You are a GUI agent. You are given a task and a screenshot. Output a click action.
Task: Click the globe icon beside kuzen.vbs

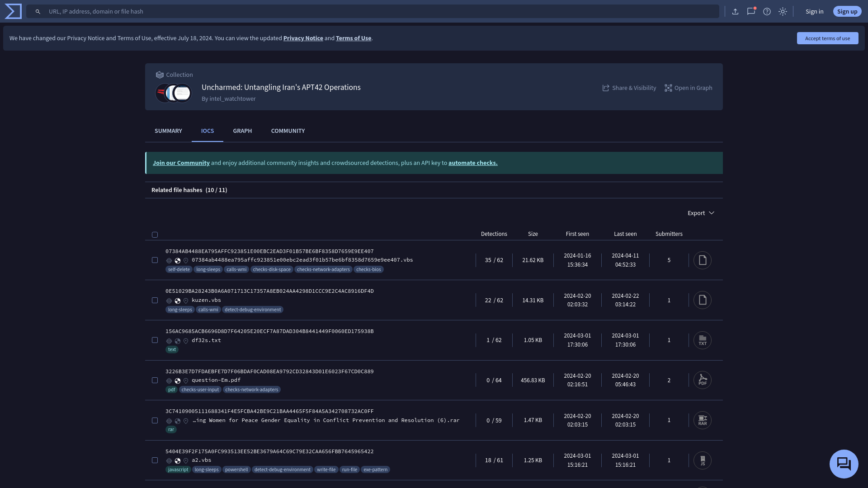(178, 301)
